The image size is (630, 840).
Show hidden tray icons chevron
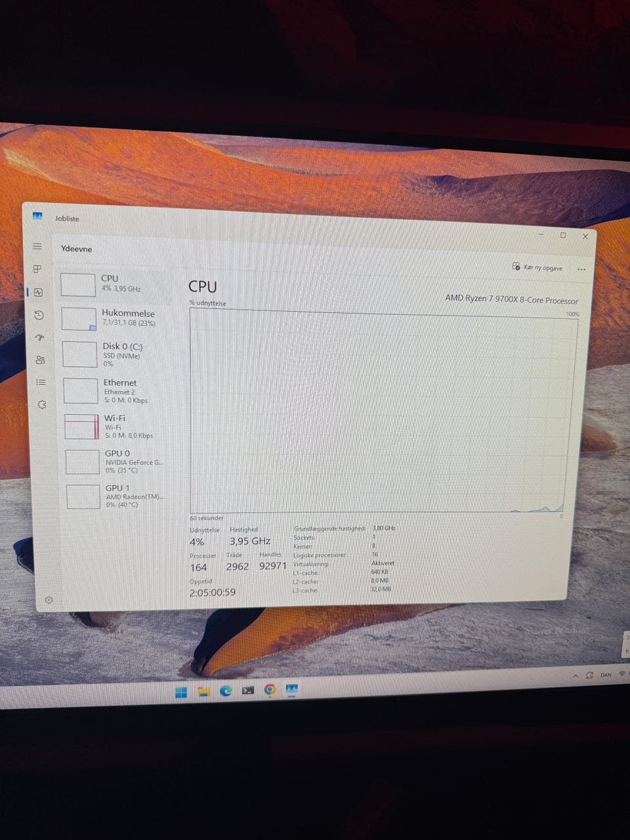[576, 675]
